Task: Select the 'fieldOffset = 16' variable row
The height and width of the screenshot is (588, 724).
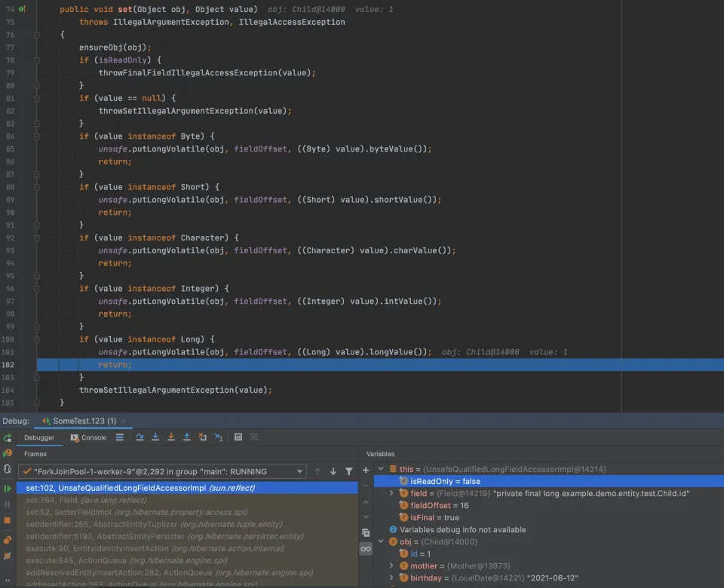Action: coord(548,505)
